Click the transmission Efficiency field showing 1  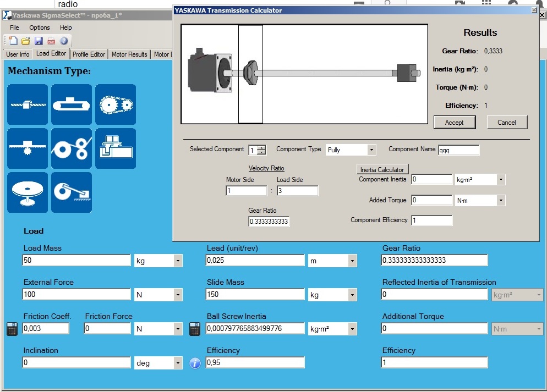[x=435, y=363]
